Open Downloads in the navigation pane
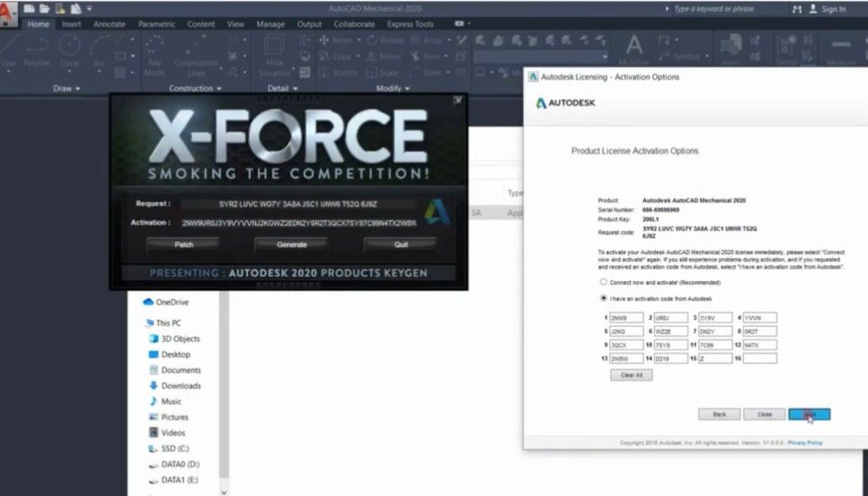868x496 pixels. (x=175, y=385)
